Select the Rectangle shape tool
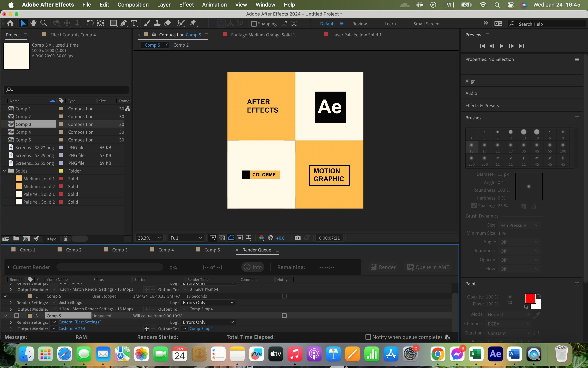Image resolution: width=588 pixels, height=368 pixels. pos(113,23)
